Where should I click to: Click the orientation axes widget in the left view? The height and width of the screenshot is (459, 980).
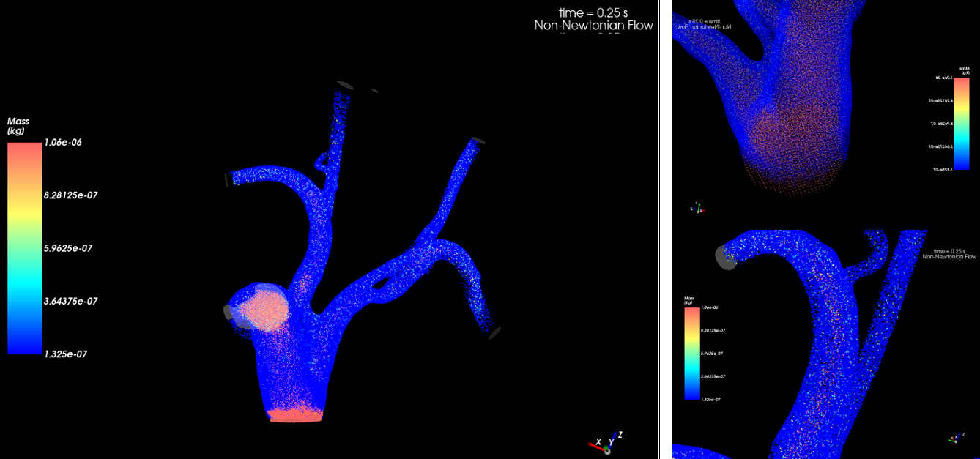click(x=606, y=443)
